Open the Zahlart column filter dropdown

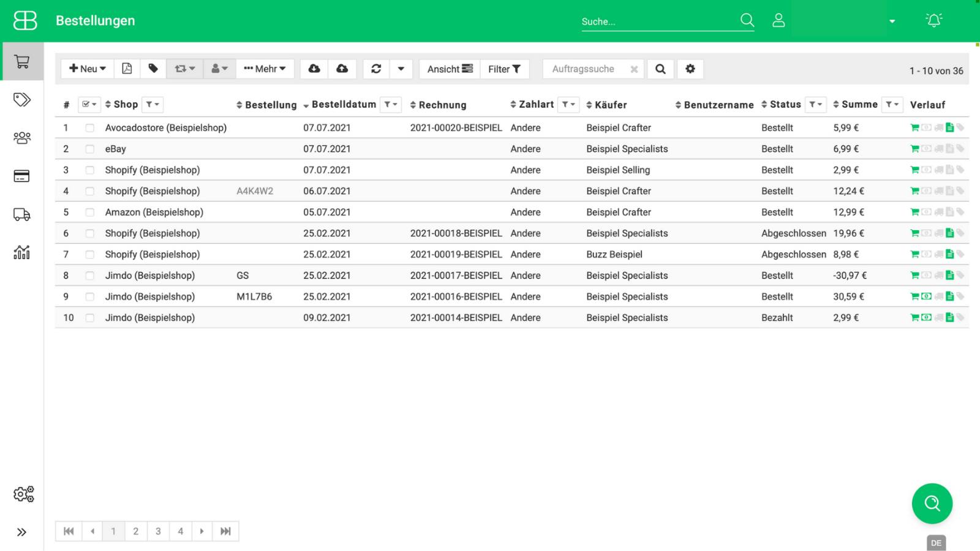click(x=568, y=104)
